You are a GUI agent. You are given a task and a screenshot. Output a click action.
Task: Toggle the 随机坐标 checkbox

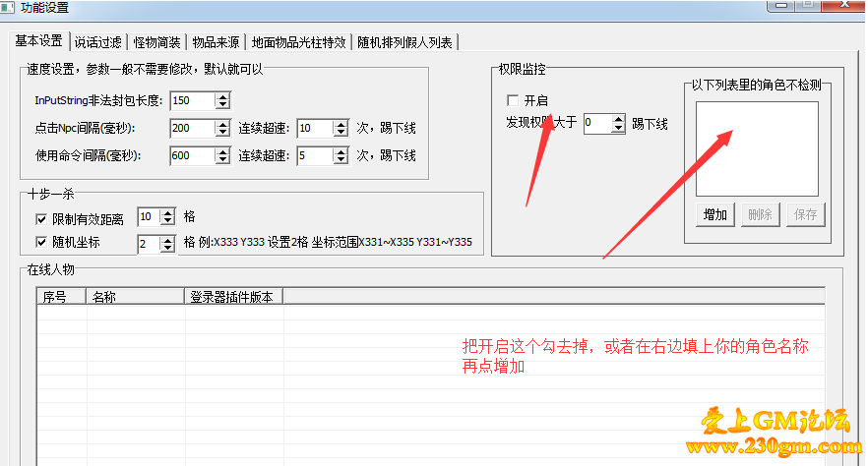coord(41,242)
